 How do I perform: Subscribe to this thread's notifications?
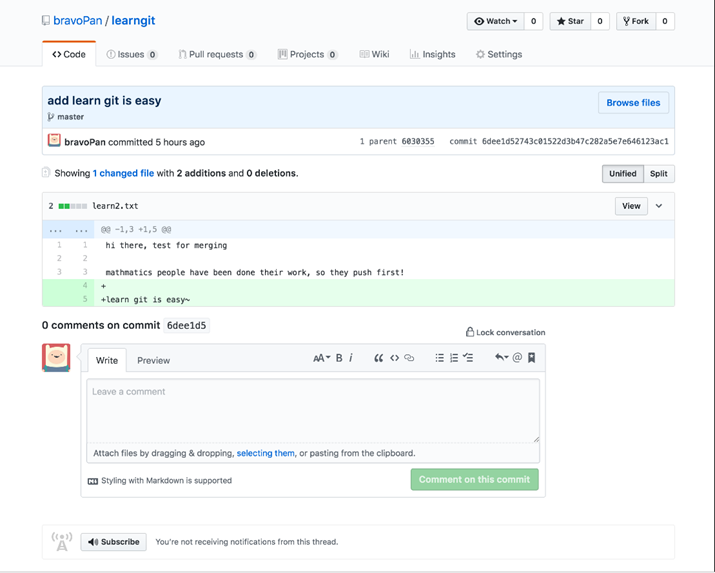coord(114,542)
